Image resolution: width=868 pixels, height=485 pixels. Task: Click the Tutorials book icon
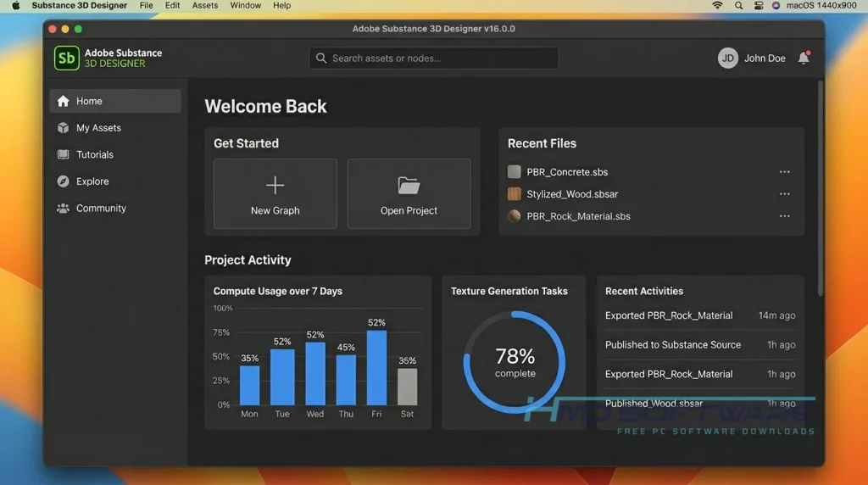coord(63,154)
